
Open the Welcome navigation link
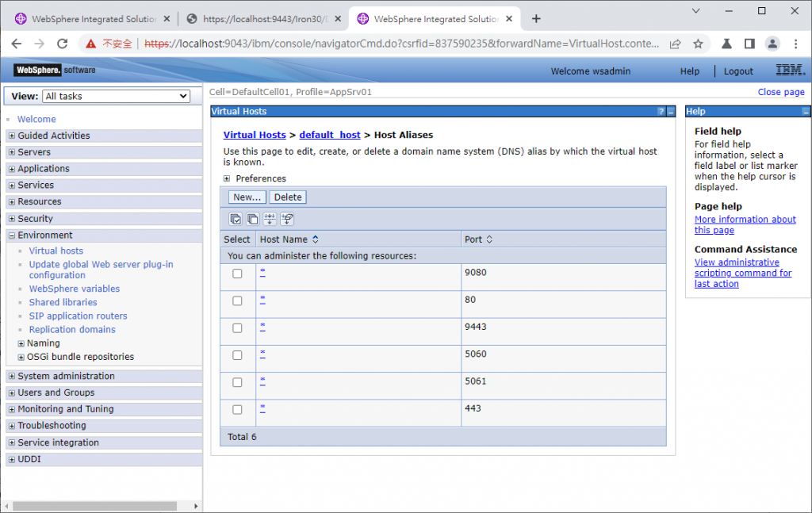click(x=36, y=119)
